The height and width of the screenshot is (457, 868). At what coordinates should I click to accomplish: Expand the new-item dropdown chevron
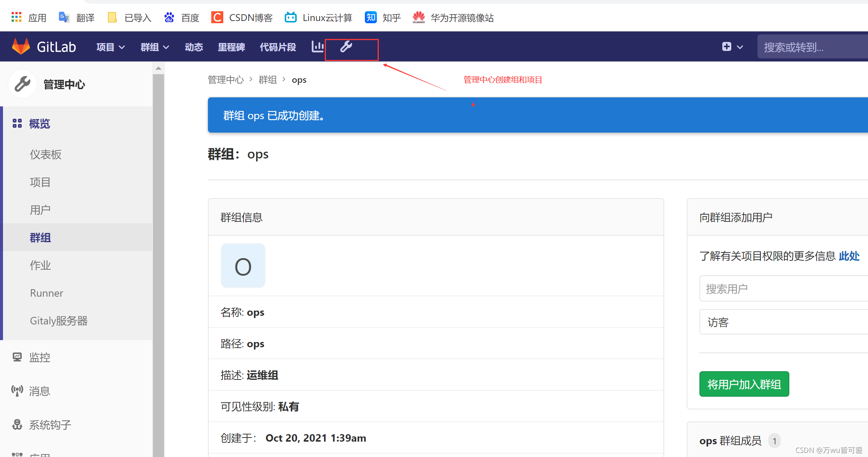[740, 47]
